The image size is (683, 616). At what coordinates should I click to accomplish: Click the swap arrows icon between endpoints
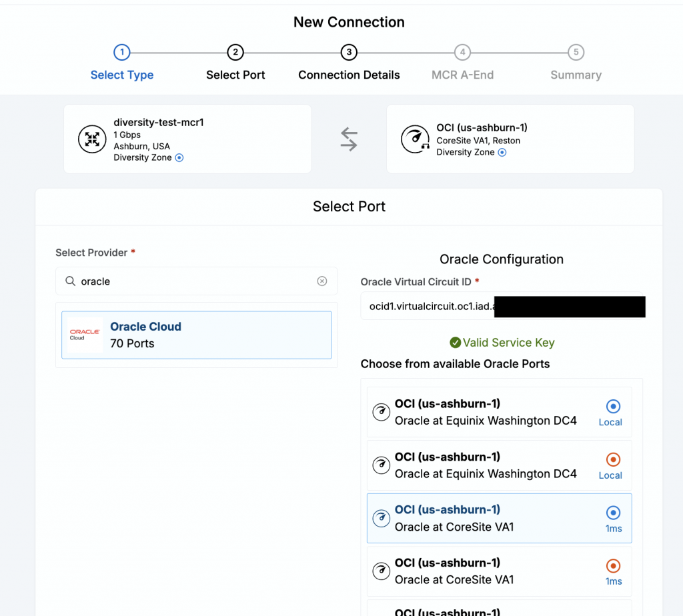pyautogui.click(x=349, y=139)
